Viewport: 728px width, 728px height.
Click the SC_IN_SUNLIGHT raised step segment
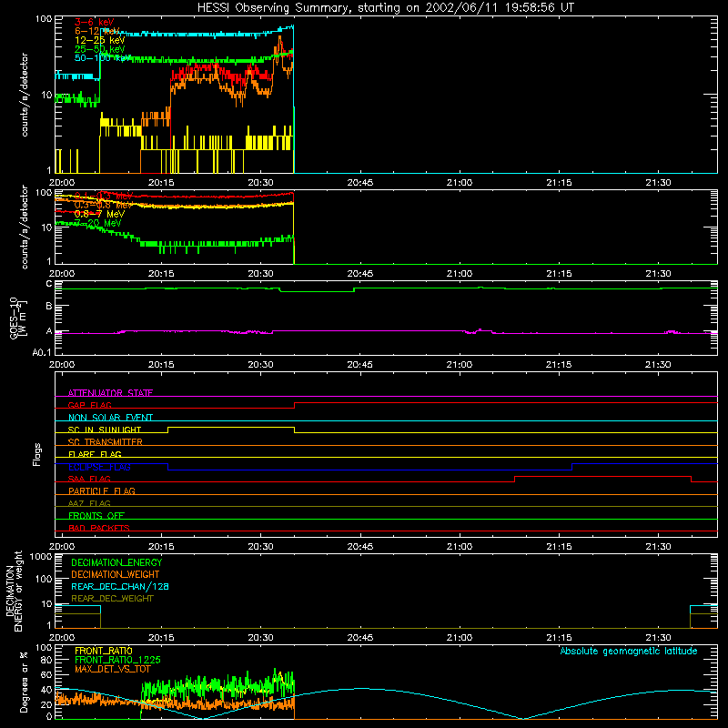tap(231, 427)
